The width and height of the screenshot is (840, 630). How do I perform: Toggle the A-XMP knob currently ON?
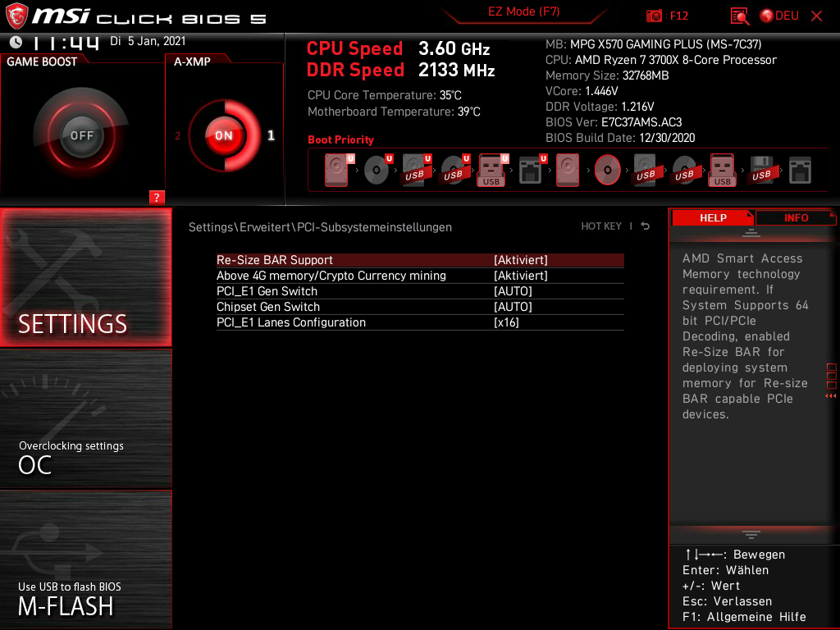(x=224, y=135)
